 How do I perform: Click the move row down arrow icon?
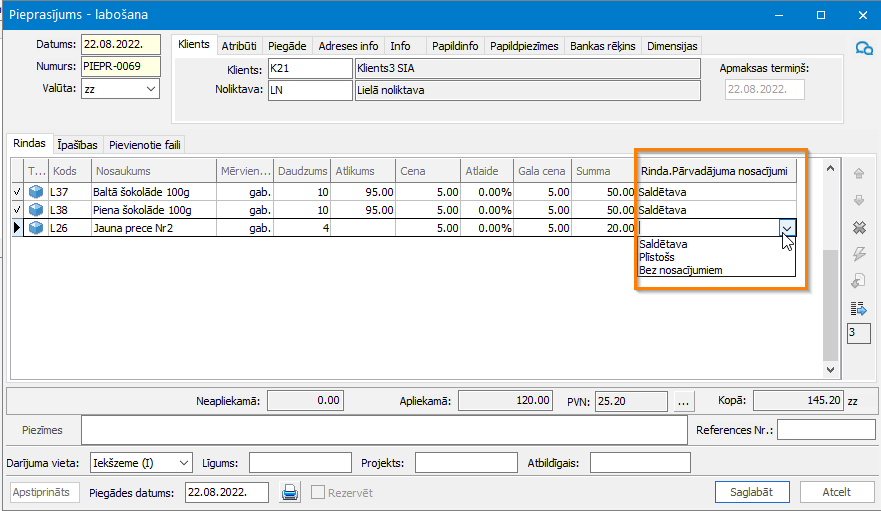coord(857,200)
